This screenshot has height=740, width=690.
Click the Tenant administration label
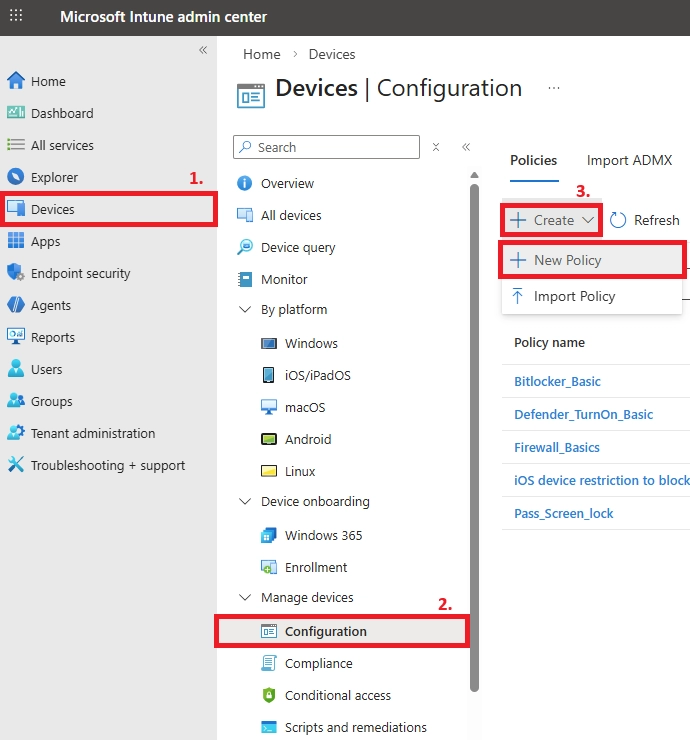point(93,433)
